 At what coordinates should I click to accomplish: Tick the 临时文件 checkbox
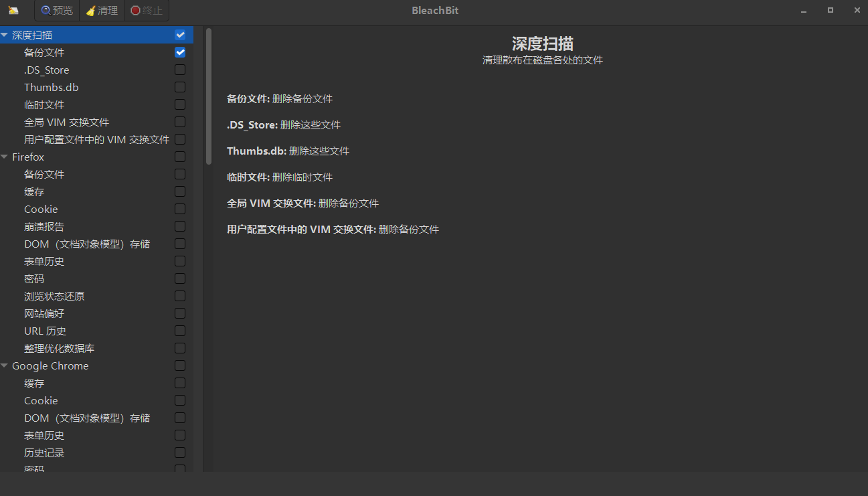180,104
